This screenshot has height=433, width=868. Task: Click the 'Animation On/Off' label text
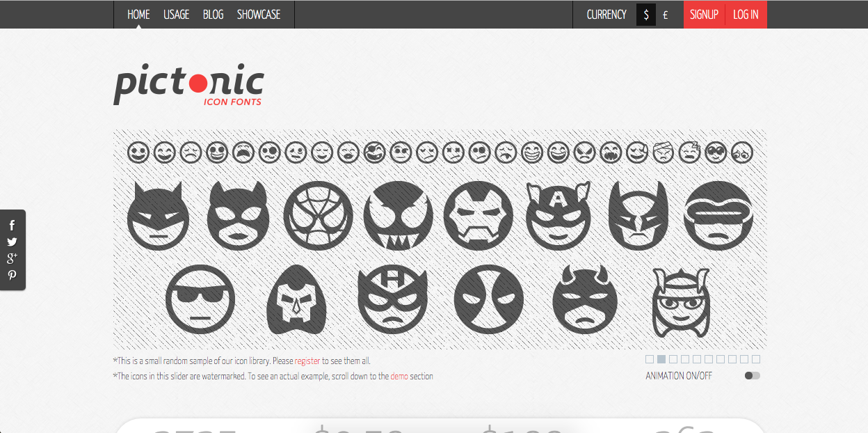point(679,376)
